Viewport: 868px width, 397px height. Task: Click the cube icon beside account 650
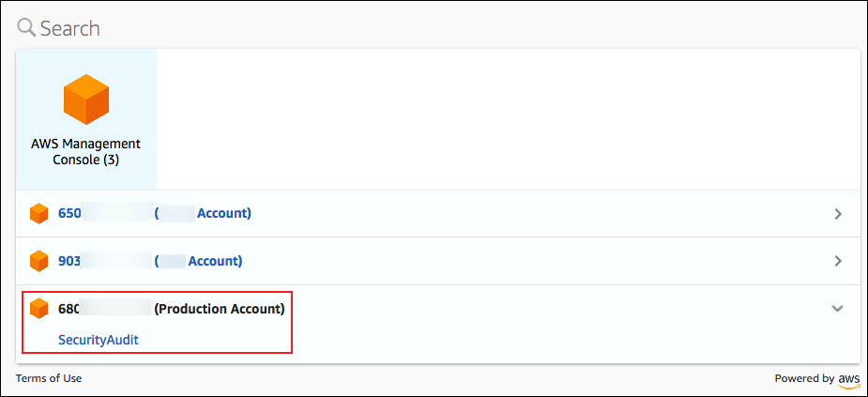point(38,214)
